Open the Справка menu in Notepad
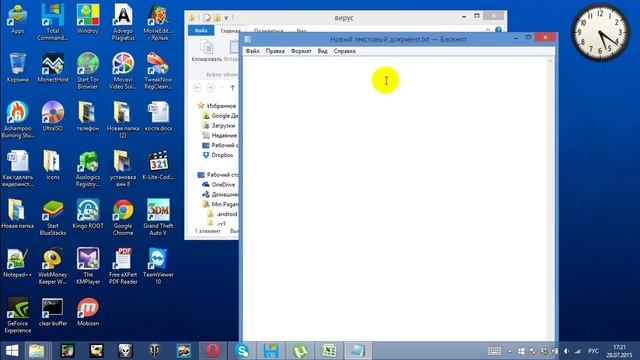 pos(344,51)
